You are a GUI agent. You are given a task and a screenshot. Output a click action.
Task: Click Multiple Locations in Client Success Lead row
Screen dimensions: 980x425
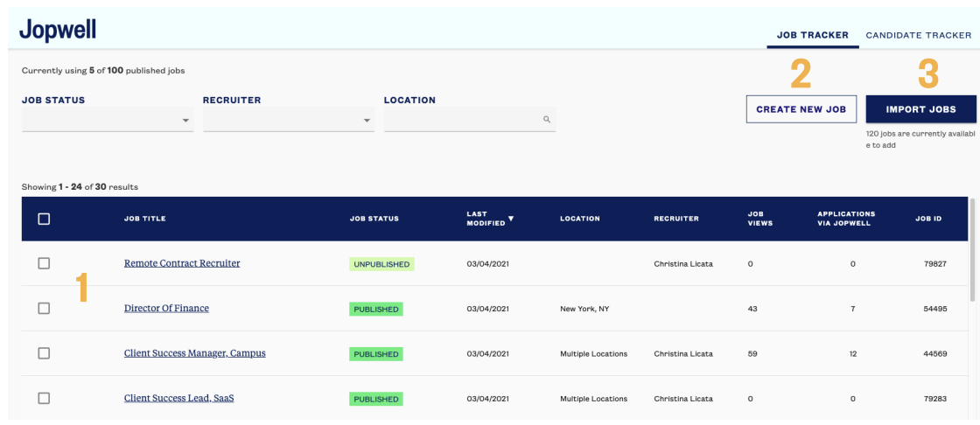coord(594,399)
